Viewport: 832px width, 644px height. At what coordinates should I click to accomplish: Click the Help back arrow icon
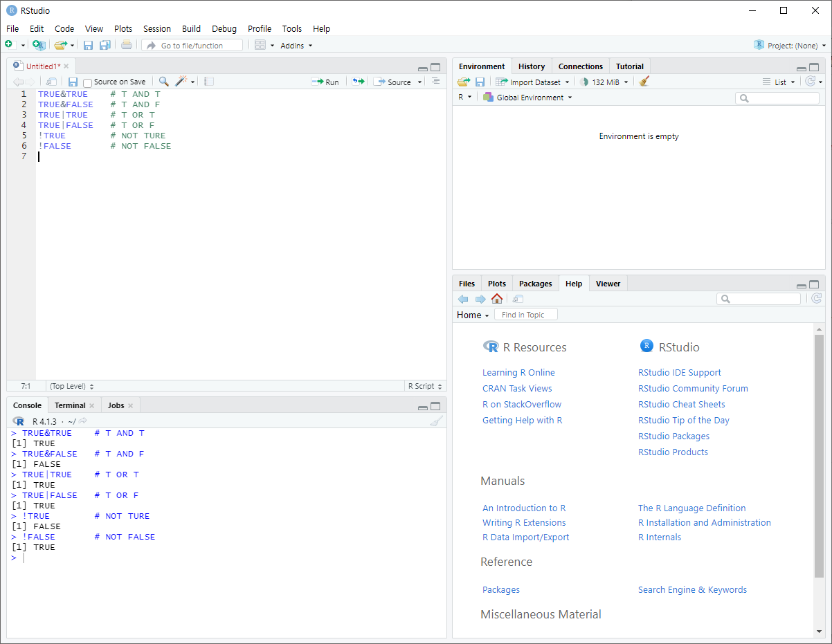[463, 299]
